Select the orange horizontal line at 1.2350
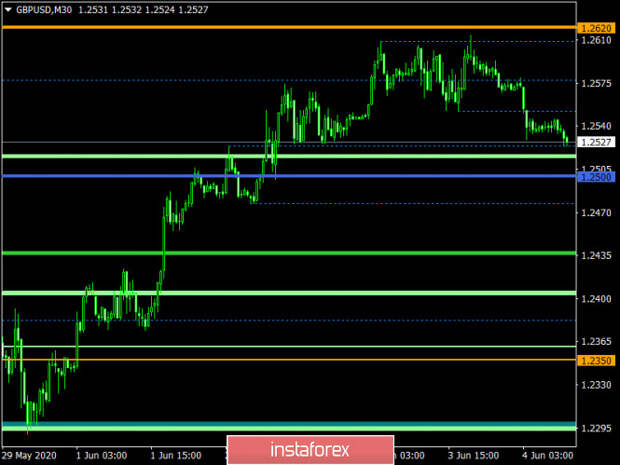The image size is (620, 465). pyautogui.click(x=289, y=360)
